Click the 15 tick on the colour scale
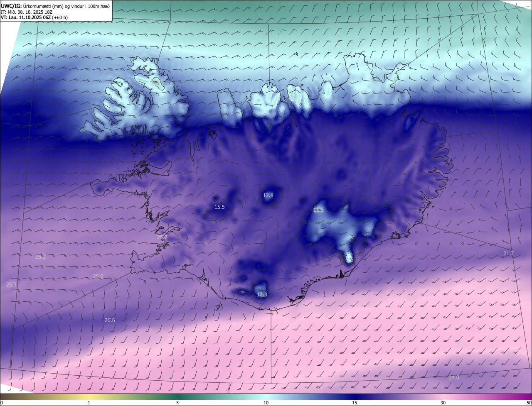Viewport: 532px width, 406px height. tap(355, 403)
